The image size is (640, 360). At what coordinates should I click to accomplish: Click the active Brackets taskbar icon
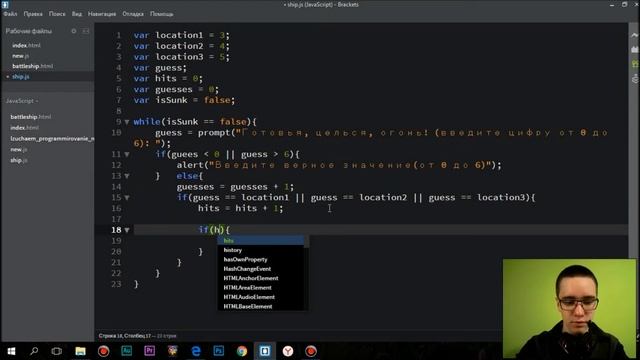coord(265,351)
